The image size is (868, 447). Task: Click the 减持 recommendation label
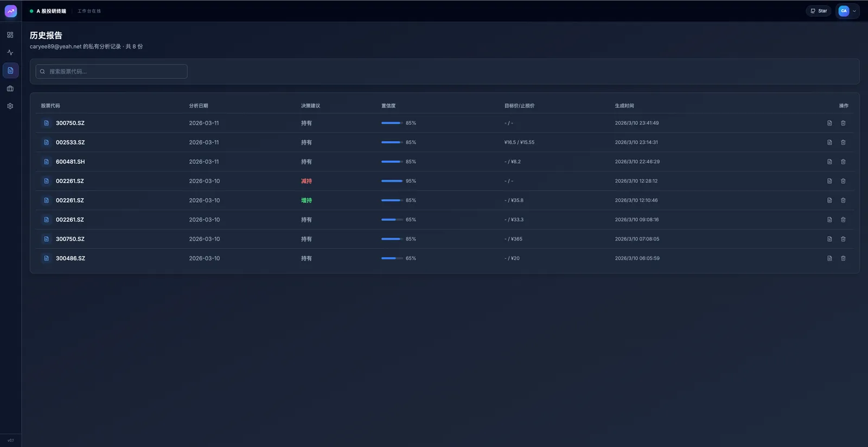pyautogui.click(x=307, y=181)
